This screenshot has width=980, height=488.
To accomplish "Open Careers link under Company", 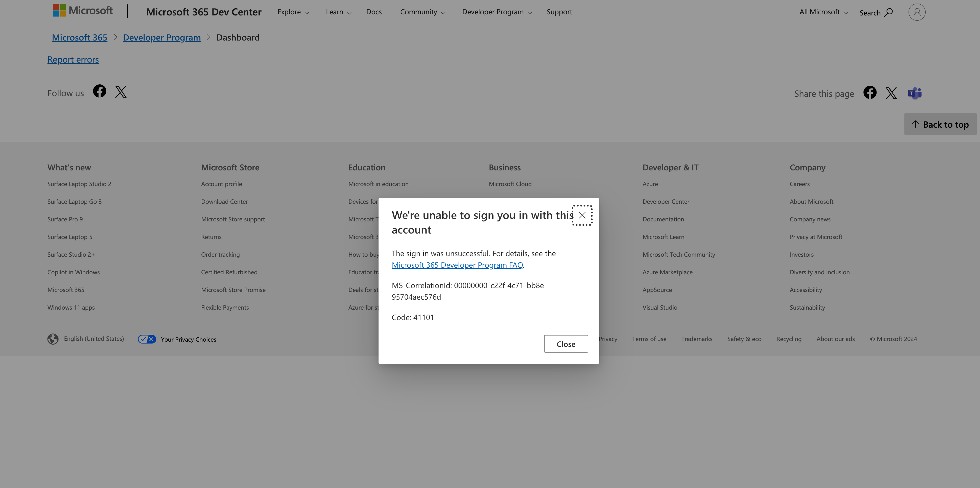I will (x=799, y=184).
